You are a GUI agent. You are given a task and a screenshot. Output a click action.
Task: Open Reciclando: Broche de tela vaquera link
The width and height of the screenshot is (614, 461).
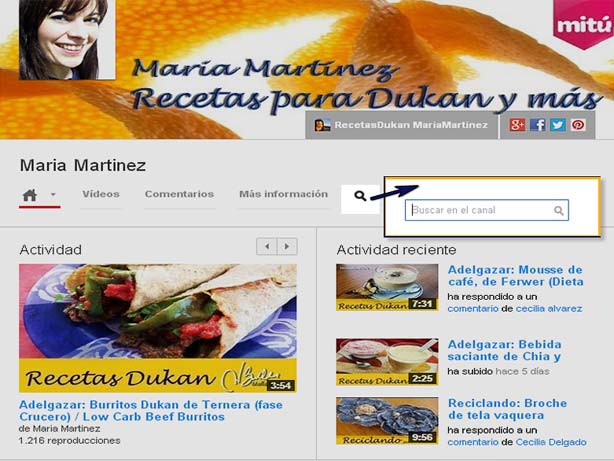[x=507, y=409]
